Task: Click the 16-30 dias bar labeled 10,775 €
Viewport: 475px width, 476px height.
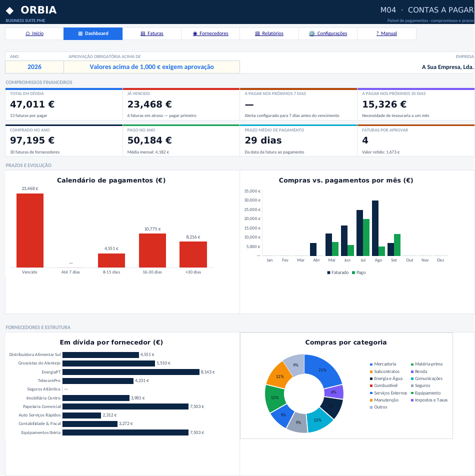Action: [x=152, y=250]
